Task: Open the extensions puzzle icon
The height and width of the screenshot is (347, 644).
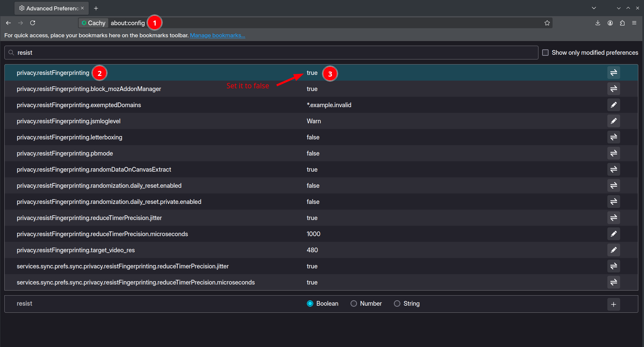Action: pyautogui.click(x=622, y=23)
